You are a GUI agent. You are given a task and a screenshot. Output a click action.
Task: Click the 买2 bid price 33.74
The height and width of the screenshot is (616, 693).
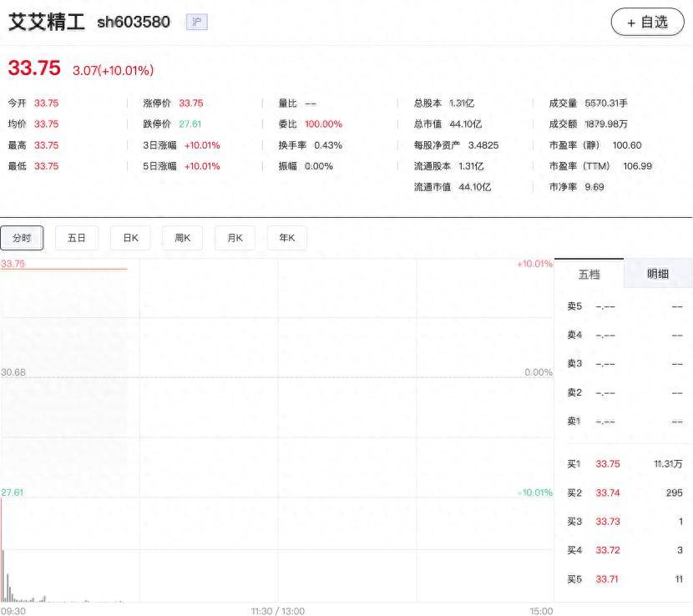pos(608,492)
